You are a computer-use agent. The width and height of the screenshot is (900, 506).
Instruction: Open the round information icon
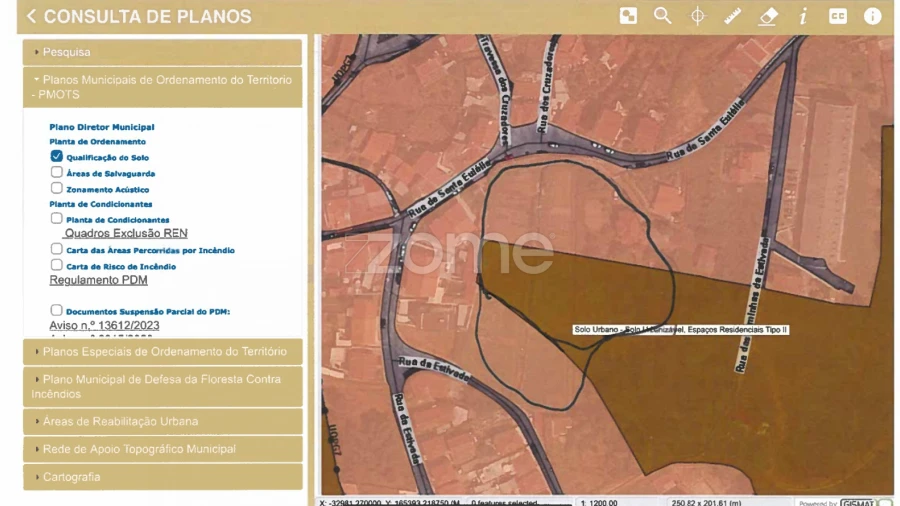[873, 16]
